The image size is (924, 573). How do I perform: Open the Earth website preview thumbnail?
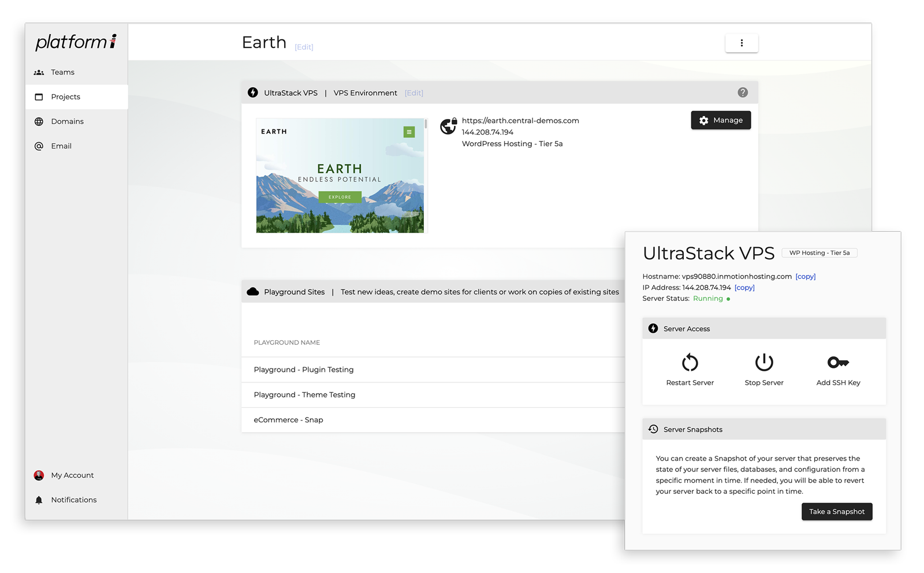[340, 176]
